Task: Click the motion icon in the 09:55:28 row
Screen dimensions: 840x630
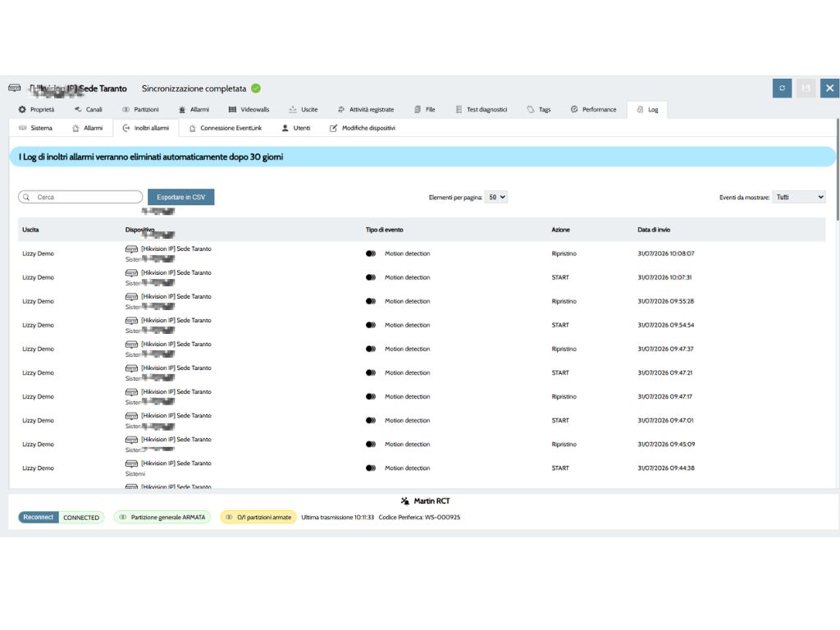Action: [371, 301]
